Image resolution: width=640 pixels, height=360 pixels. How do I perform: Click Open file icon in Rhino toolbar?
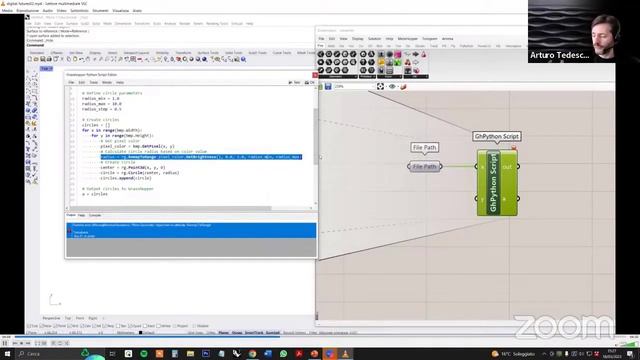click(x=36, y=59)
